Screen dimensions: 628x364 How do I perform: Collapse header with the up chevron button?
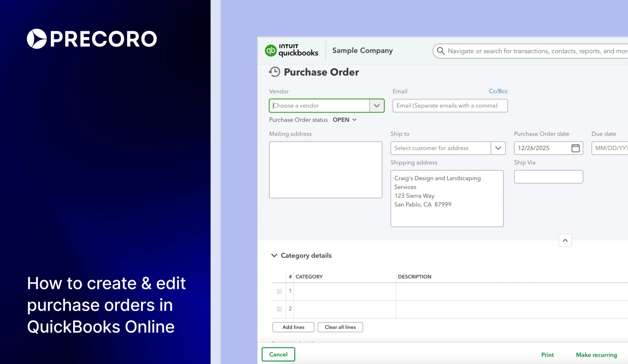pyautogui.click(x=565, y=240)
